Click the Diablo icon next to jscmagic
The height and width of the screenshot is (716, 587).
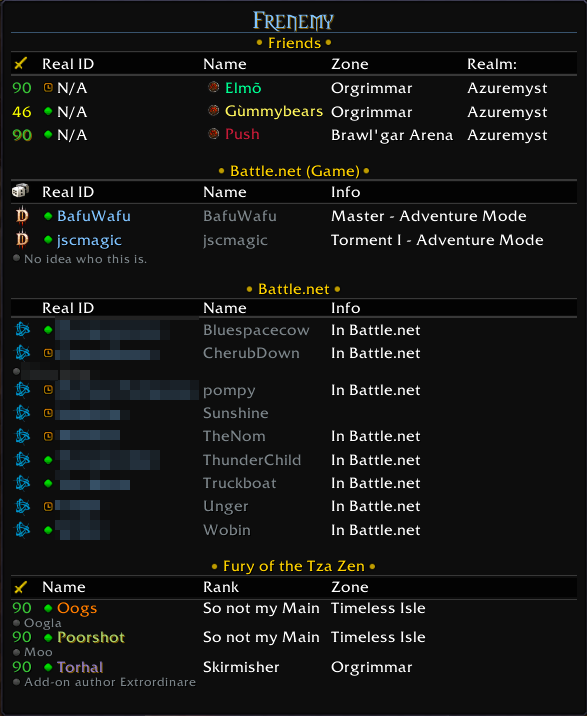pyautogui.click(x=22, y=240)
